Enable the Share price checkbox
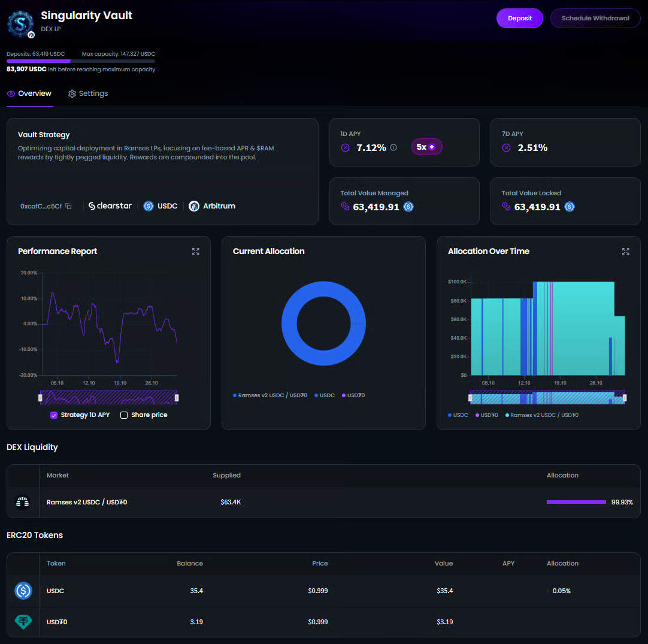This screenshot has width=648, height=644. coord(124,415)
